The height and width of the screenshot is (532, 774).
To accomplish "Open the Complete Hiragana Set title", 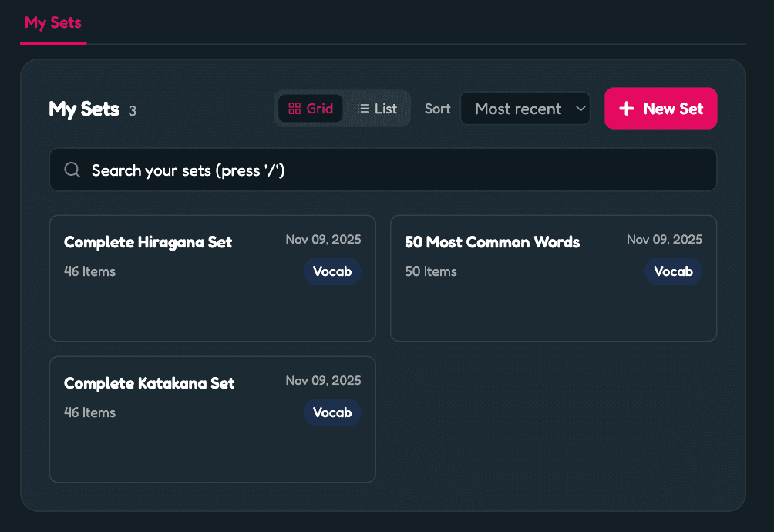I will coord(148,242).
